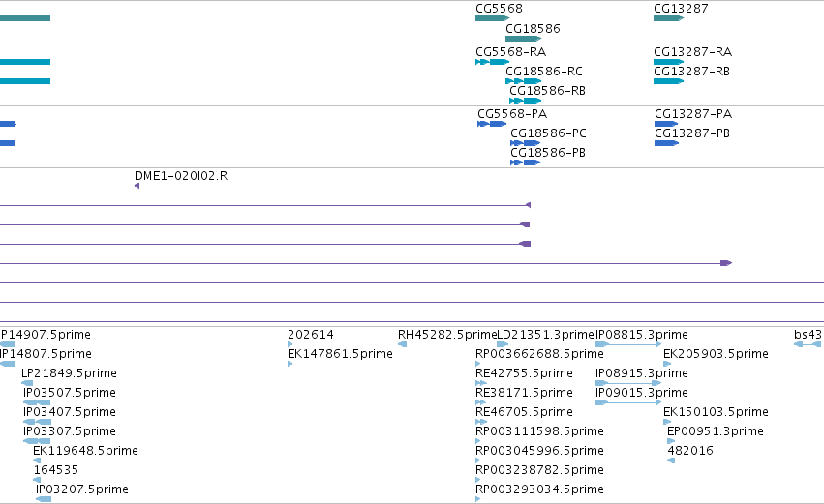Select the RP003662688.5prime label
824x504 pixels.
click(539, 354)
